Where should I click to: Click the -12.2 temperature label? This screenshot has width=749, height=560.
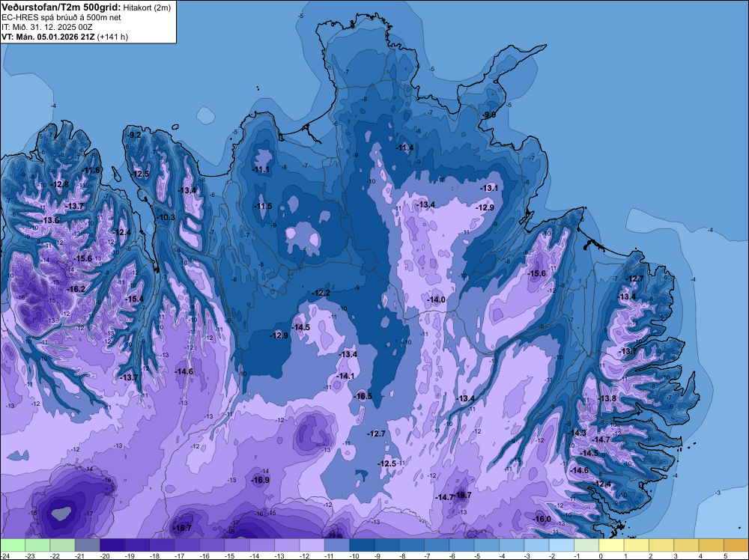pyautogui.click(x=321, y=293)
